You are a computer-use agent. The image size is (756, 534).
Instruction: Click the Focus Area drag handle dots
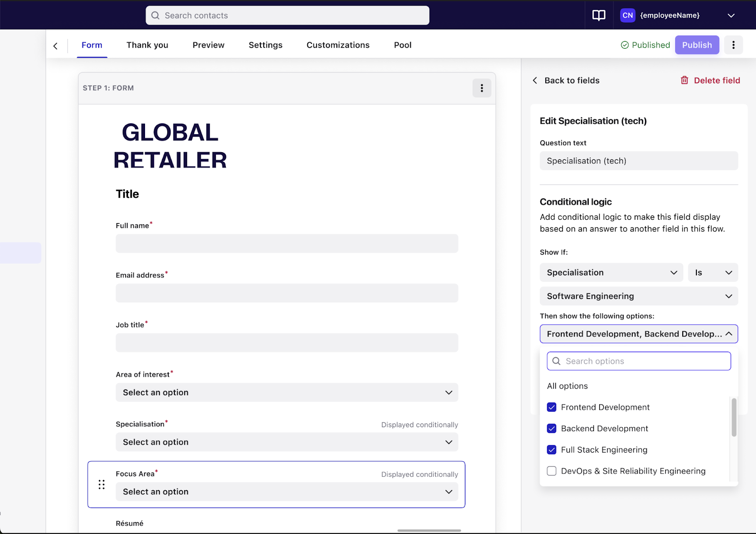coord(102,484)
